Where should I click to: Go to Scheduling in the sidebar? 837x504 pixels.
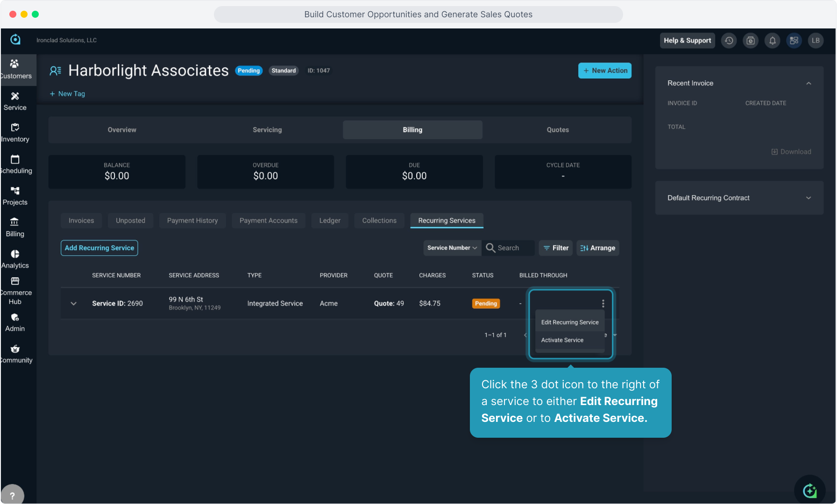pos(15,164)
